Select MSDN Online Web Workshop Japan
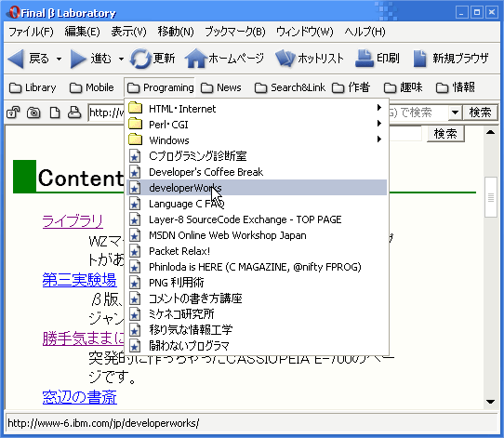The width and height of the screenshot is (504, 438). pyautogui.click(x=257, y=235)
